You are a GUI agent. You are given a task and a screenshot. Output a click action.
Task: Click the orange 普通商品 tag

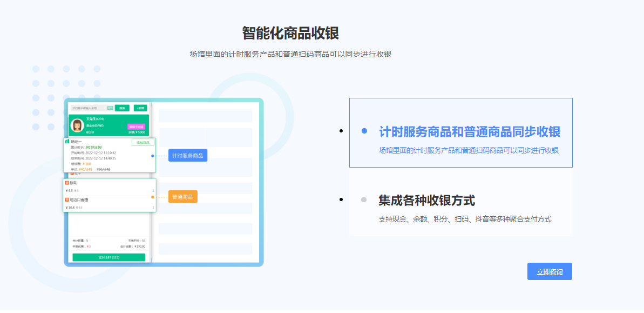click(x=183, y=197)
